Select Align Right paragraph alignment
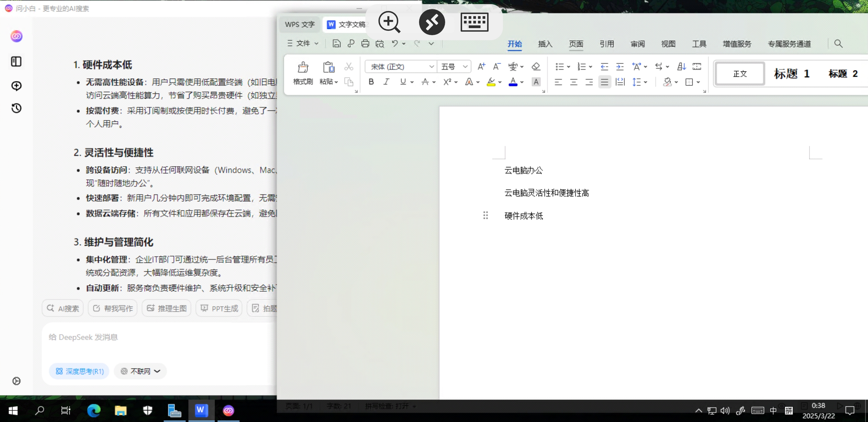 click(x=589, y=82)
